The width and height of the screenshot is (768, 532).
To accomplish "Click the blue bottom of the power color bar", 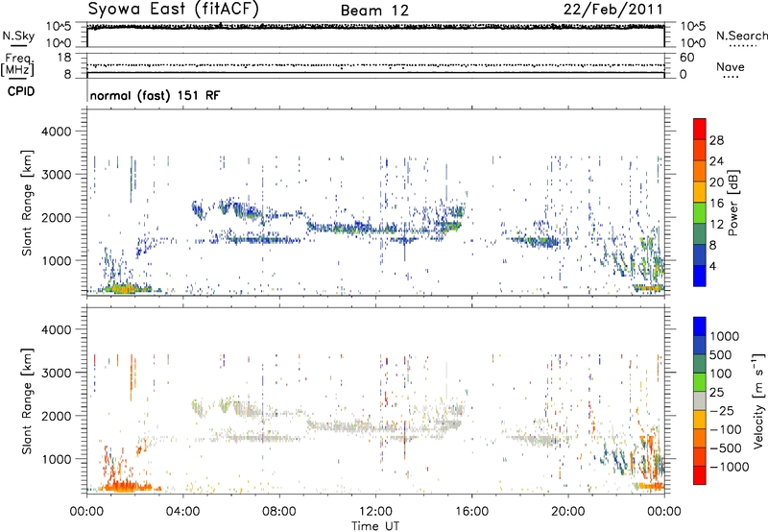I will point(700,276).
